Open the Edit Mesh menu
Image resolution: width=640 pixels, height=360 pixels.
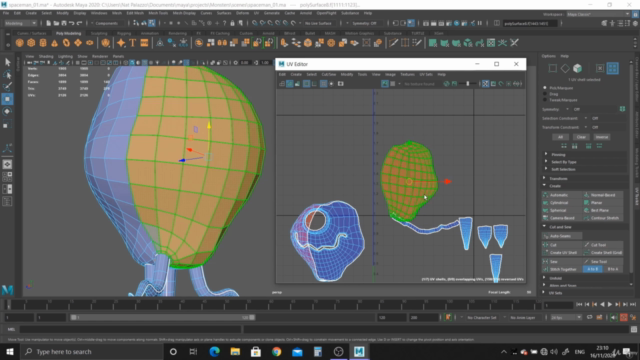click(x=135, y=13)
